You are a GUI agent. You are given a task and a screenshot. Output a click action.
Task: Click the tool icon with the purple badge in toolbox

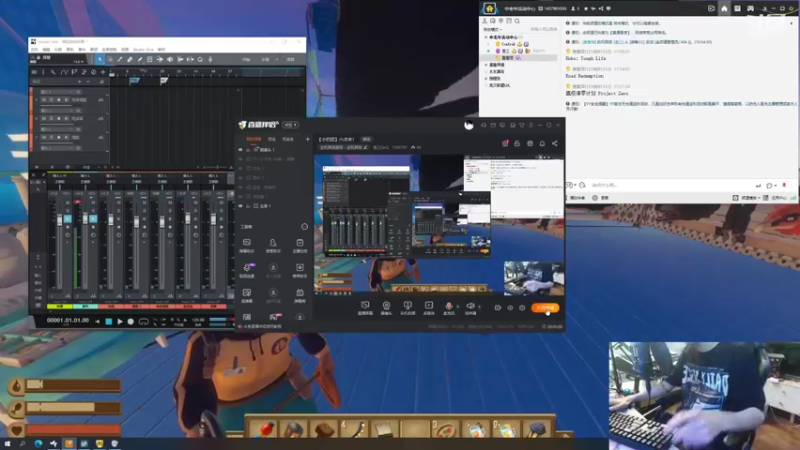pyautogui.click(x=247, y=267)
